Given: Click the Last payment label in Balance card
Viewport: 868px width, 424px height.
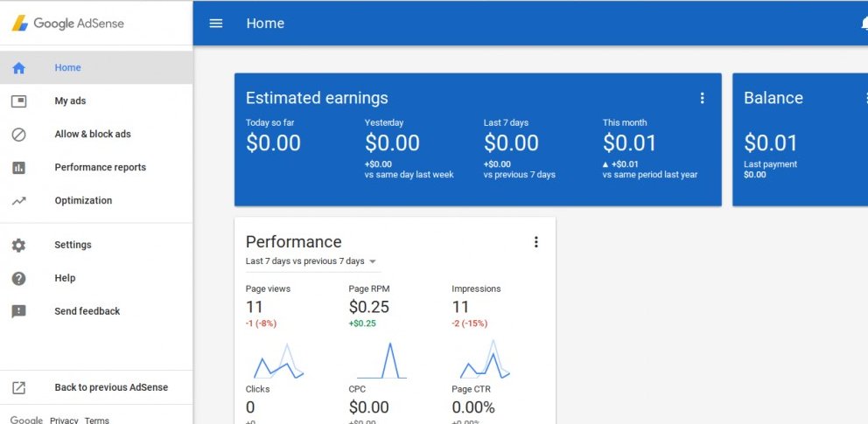Looking at the screenshot, I should coord(771,164).
